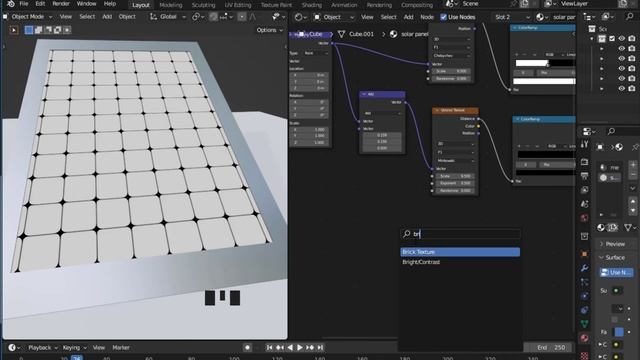Click the solar panel material breadcrumb

[x=414, y=34]
